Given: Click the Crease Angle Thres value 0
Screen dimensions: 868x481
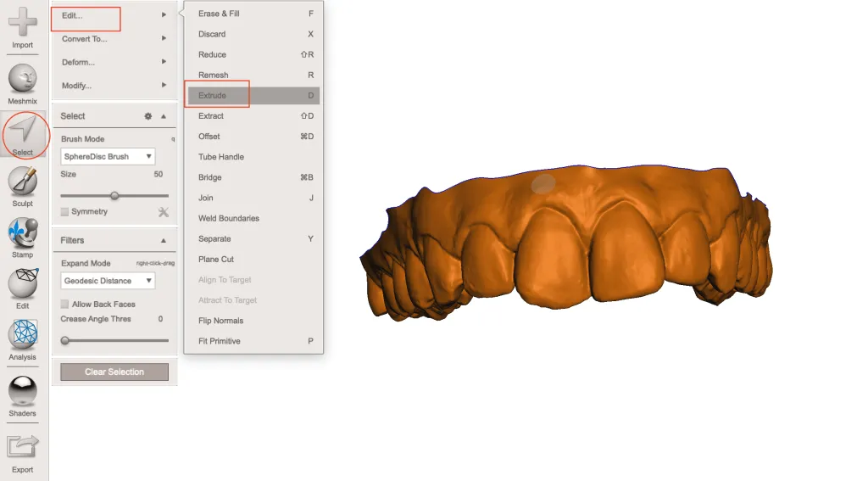Looking at the screenshot, I should (x=160, y=319).
